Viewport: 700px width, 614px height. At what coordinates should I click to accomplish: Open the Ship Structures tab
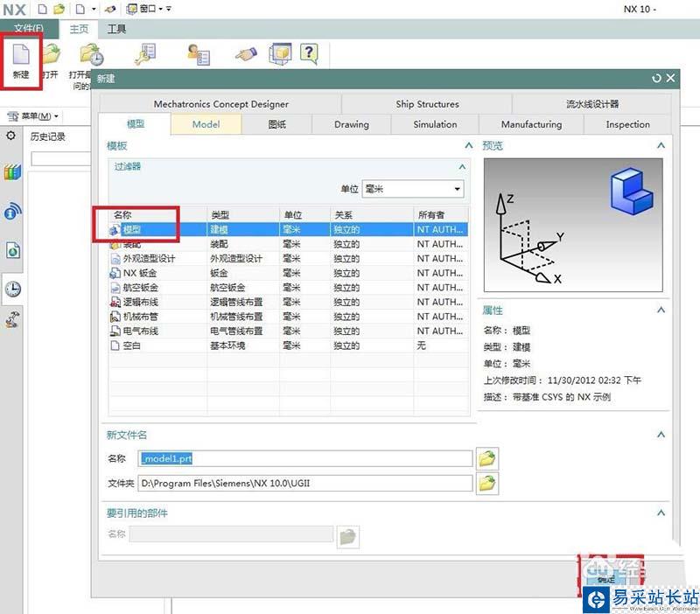coord(427,104)
